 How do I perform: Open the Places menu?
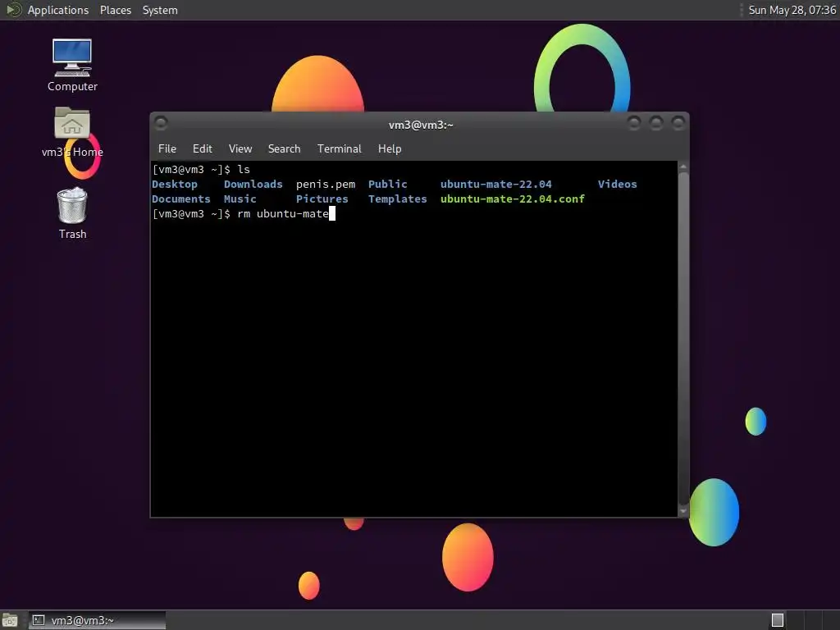116,10
